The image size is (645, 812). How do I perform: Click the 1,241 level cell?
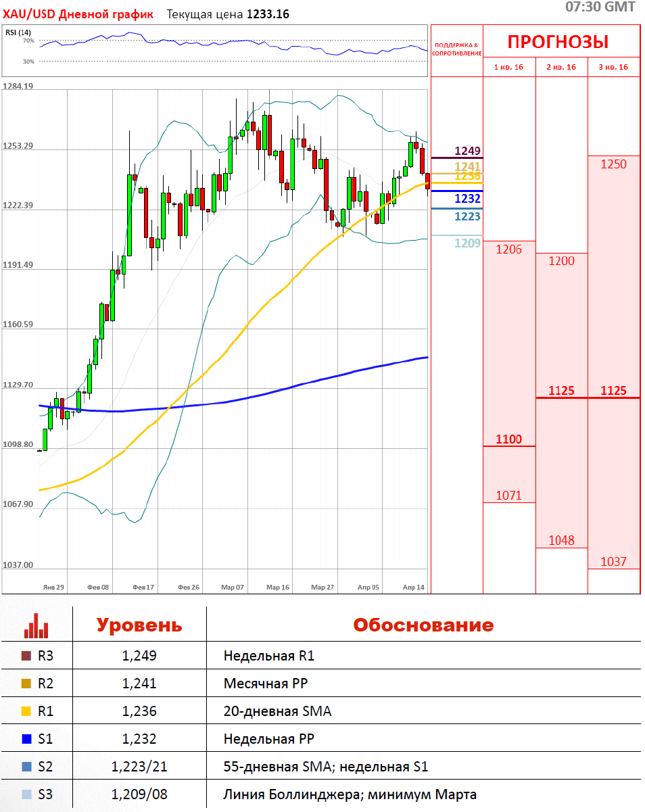(139, 684)
